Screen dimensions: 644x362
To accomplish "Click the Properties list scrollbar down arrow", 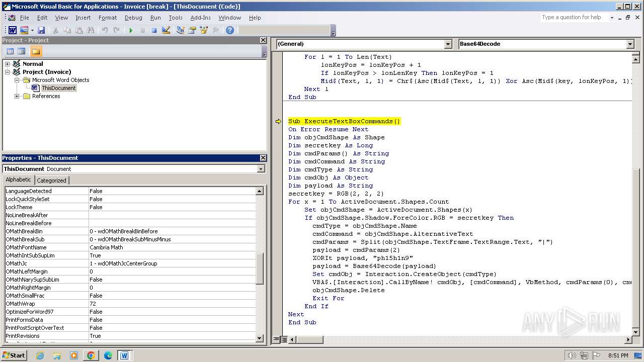I will coord(260,338).
